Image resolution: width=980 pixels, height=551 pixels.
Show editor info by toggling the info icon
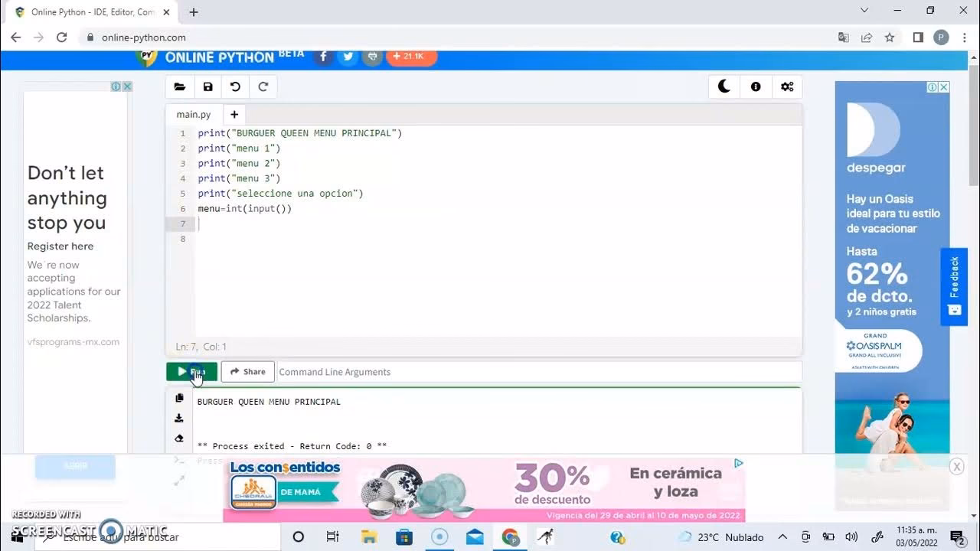tap(756, 86)
